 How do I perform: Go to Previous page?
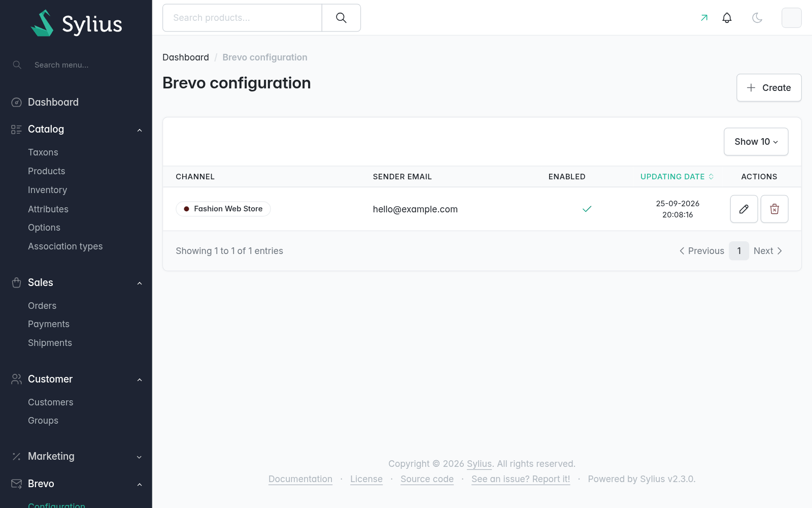tap(702, 251)
